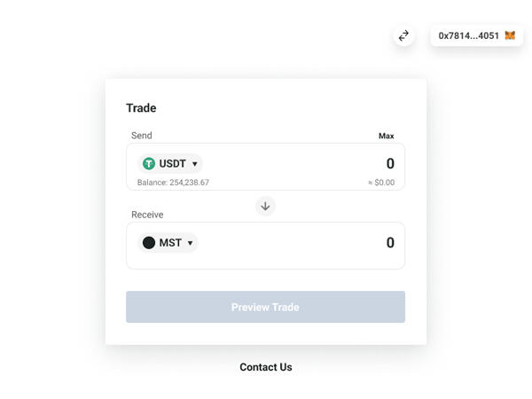Click the black MST token icon
This screenshot has width=532, height=399.
149,243
